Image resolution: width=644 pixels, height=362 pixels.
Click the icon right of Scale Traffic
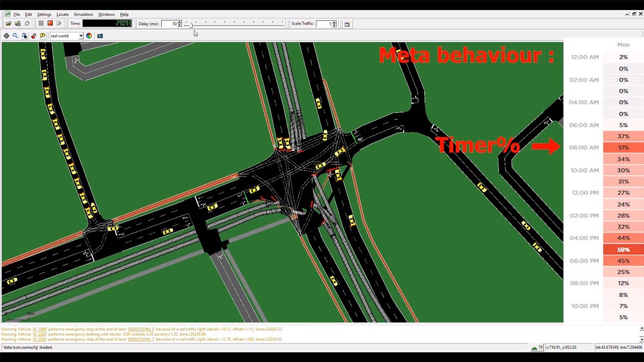pyautogui.click(x=347, y=24)
